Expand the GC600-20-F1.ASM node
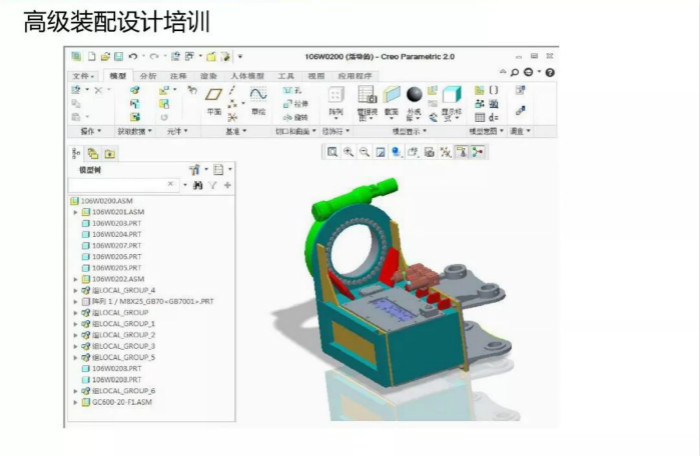This screenshot has height=456, width=700. [x=75, y=402]
